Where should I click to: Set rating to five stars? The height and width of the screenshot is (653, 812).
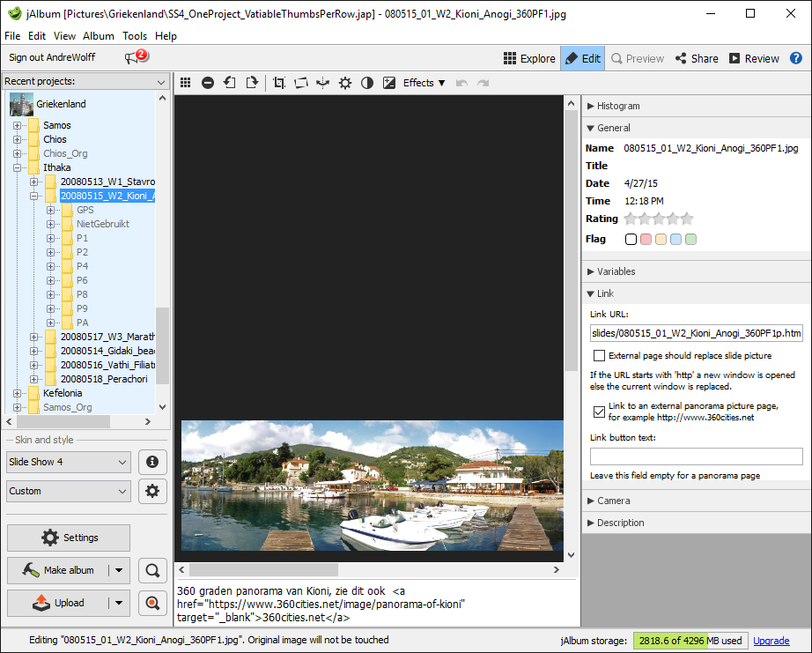click(687, 219)
